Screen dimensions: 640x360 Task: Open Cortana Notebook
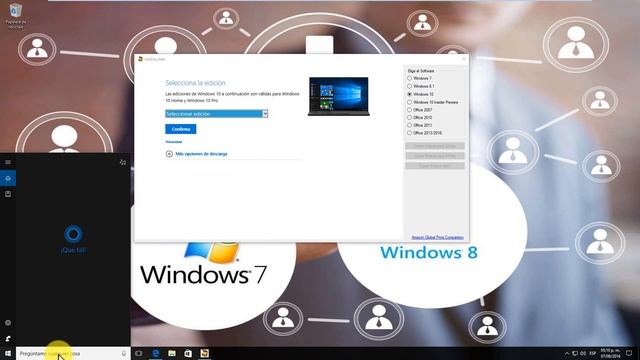point(8,194)
